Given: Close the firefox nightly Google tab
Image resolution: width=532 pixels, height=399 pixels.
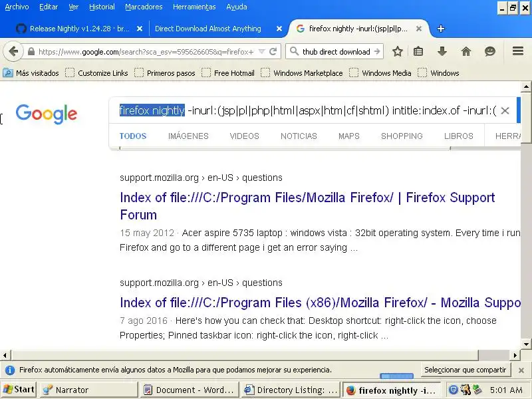Looking at the screenshot, I should pos(419,29).
